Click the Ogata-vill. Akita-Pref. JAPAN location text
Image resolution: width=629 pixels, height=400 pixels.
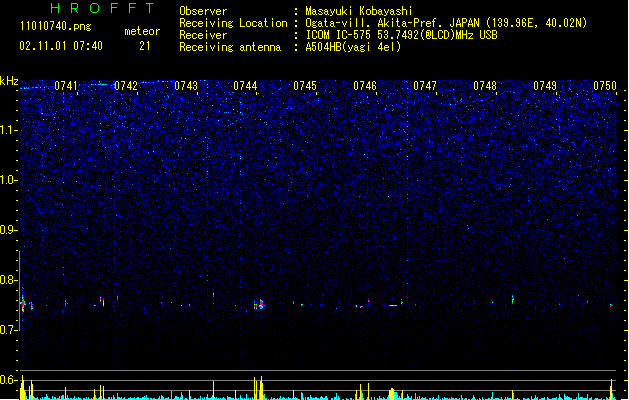point(446,23)
